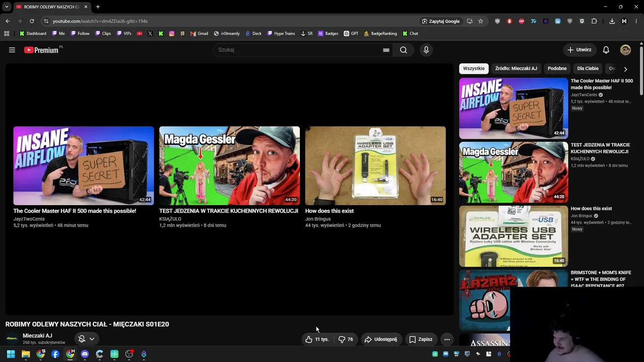Viewport: 644px width, 362px height.
Task: Select the Podobne filter chip
Action: pos(557,68)
